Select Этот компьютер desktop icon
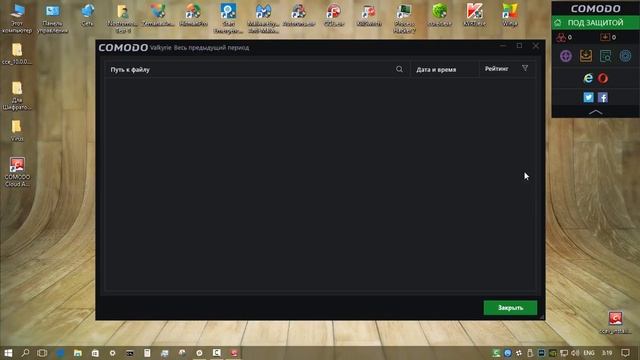 coord(17,18)
